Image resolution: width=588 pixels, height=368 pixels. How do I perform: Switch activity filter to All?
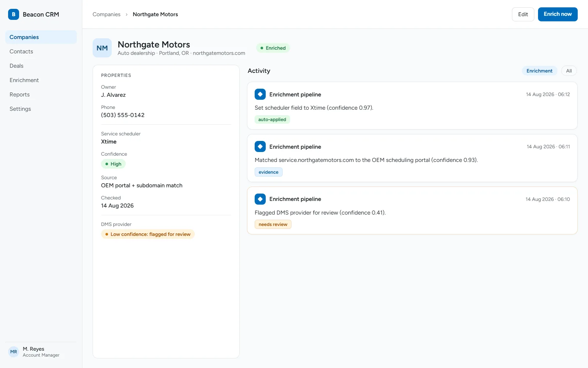569,71
